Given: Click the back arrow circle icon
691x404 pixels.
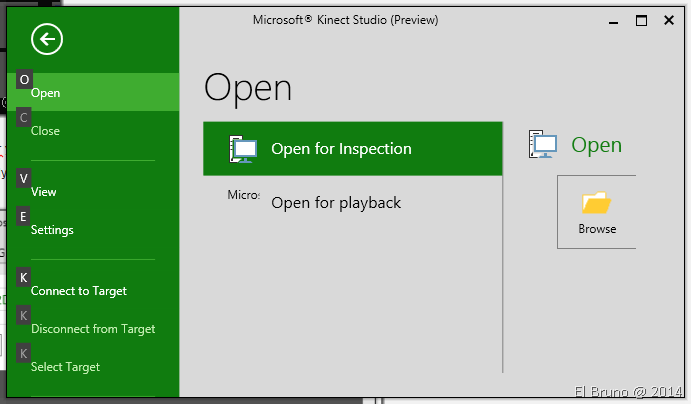Looking at the screenshot, I should (x=47, y=39).
